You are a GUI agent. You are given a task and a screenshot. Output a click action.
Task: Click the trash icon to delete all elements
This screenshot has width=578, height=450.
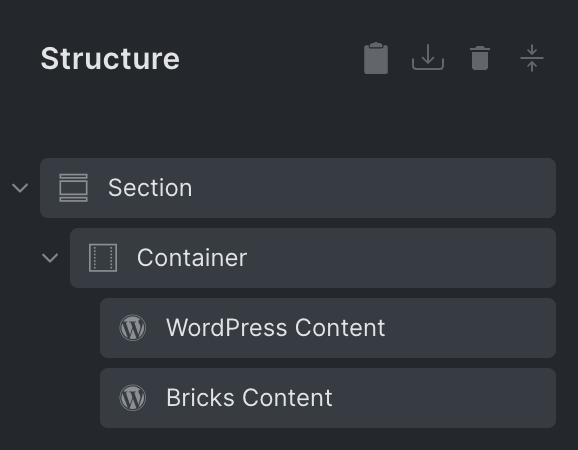click(480, 58)
